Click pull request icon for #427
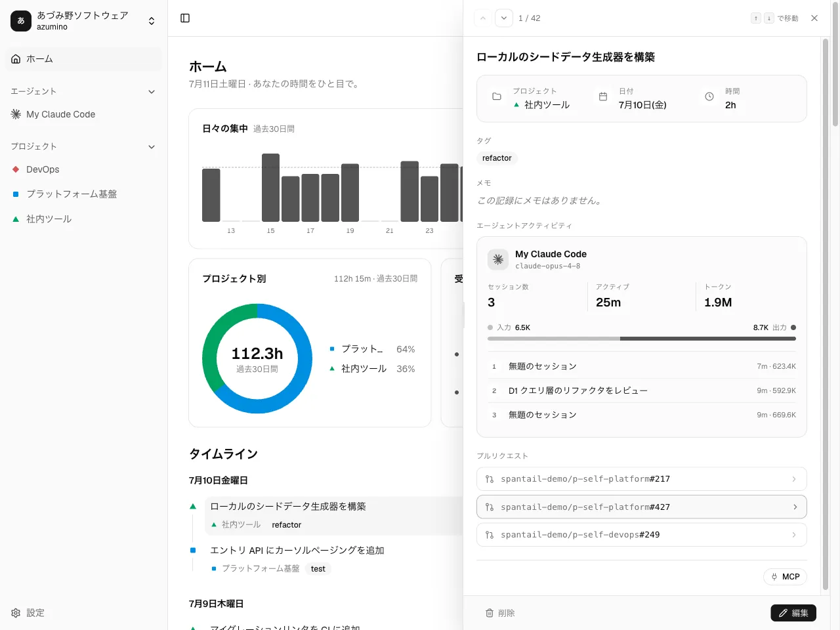This screenshot has width=840, height=630. 490,507
